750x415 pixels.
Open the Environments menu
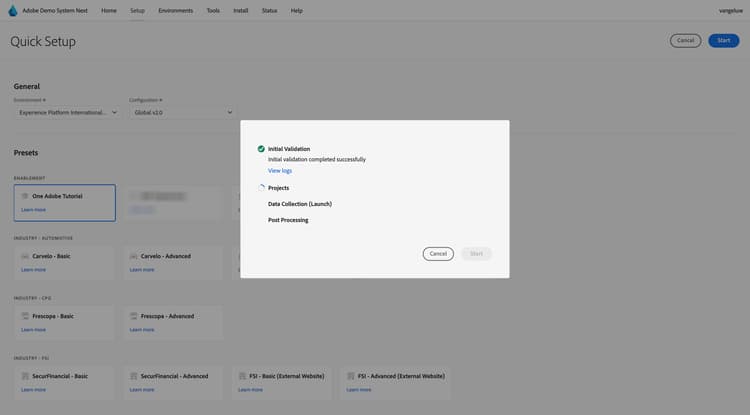point(176,11)
